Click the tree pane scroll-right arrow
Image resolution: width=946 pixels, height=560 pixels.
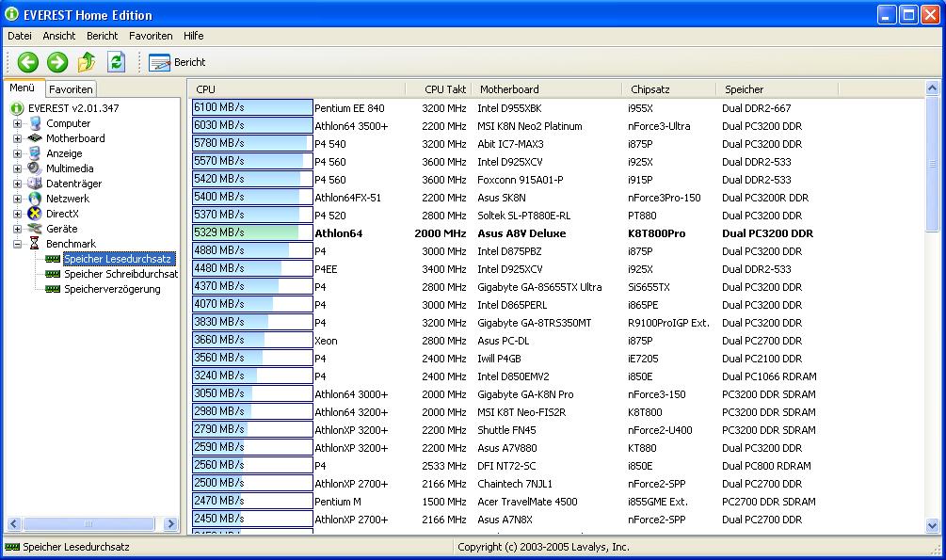170,524
